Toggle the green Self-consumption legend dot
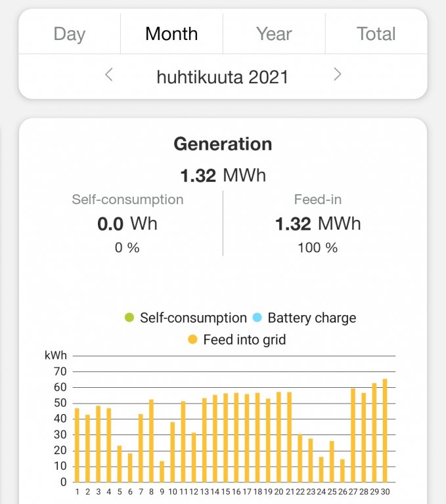Viewport: 446px width, 504px height. (x=129, y=318)
